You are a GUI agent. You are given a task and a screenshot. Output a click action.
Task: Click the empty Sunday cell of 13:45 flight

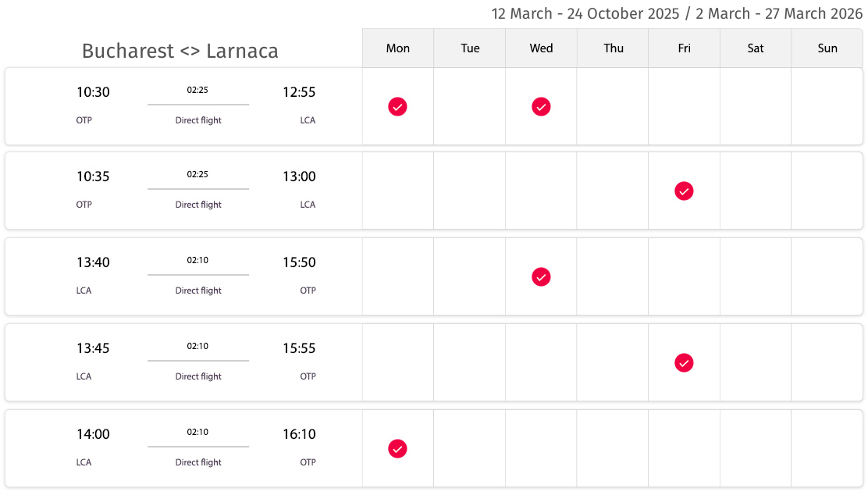click(x=827, y=363)
